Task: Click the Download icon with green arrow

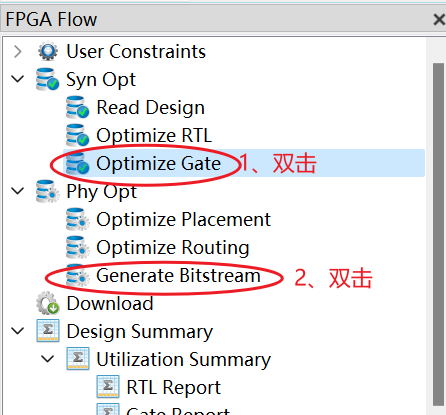Action: coord(48,303)
